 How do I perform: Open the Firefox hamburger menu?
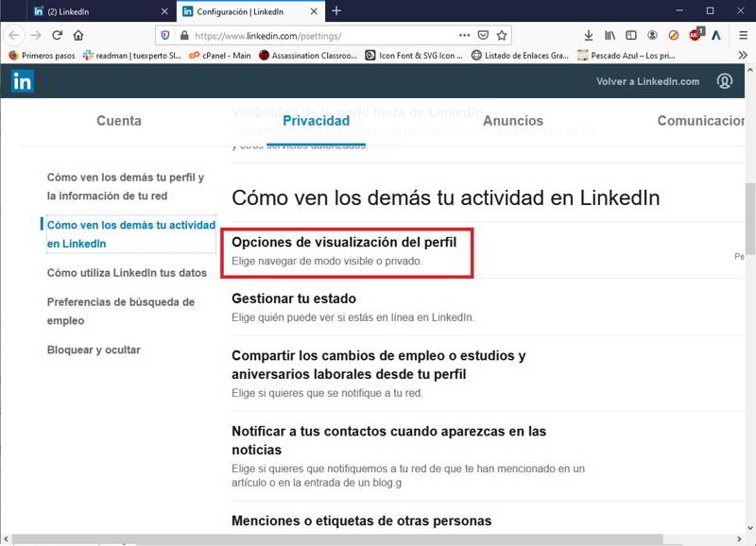(742, 36)
